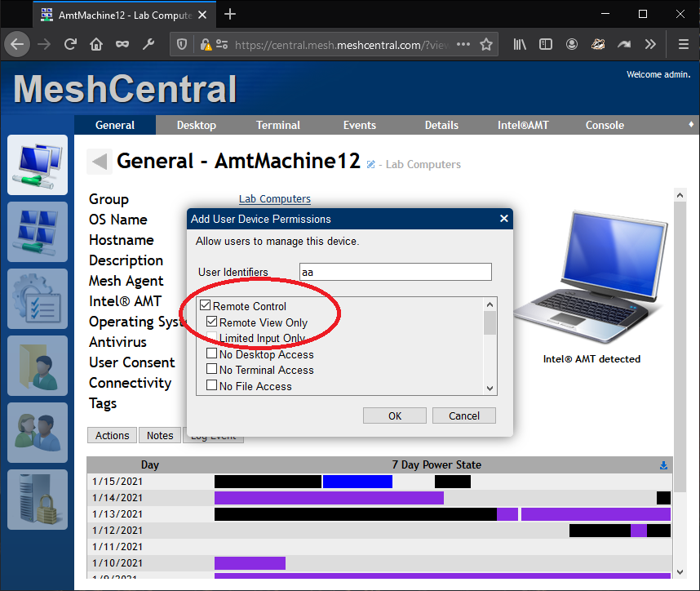700x591 pixels.
Task: Switch to Details tab
Action: coord(441,125)
